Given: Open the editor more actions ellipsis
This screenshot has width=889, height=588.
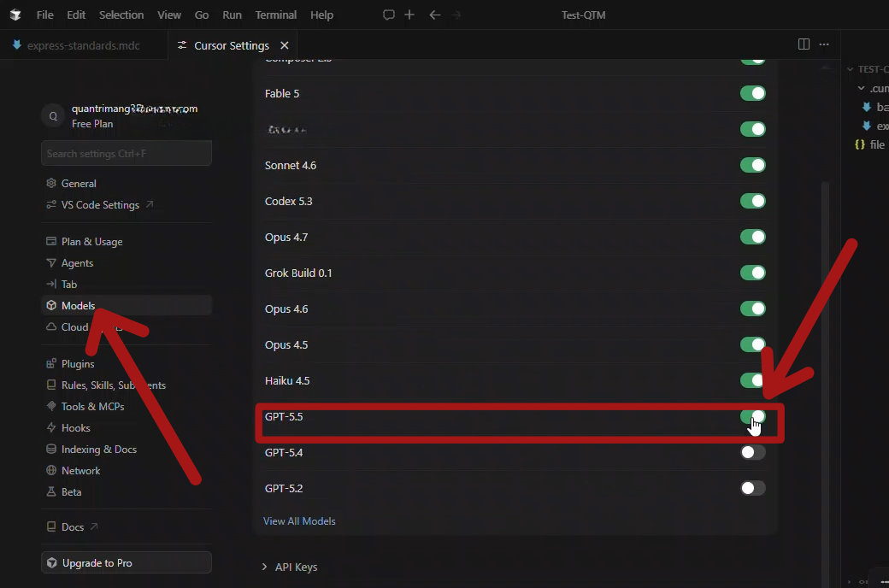Looking at the screenshot, I should [824, 44].
